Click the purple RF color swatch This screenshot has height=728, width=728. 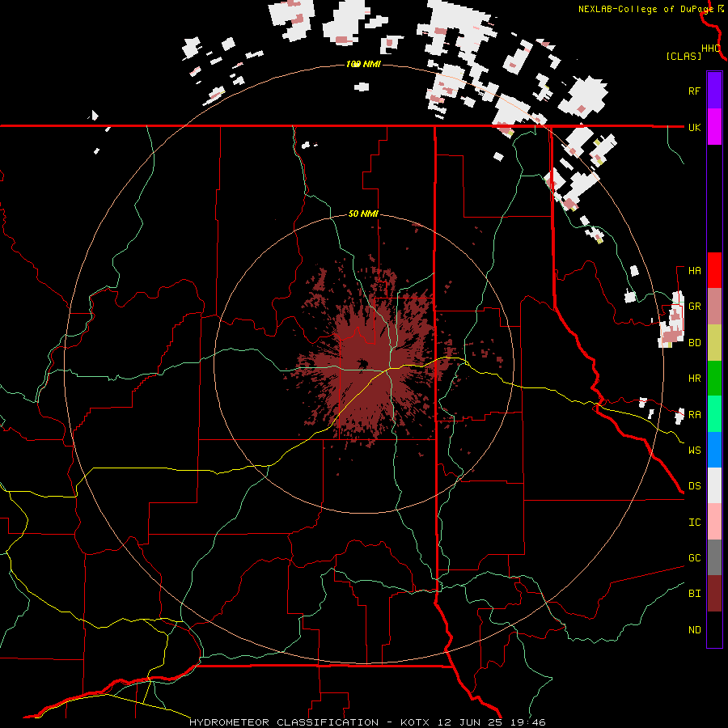[x=714, y=90]
